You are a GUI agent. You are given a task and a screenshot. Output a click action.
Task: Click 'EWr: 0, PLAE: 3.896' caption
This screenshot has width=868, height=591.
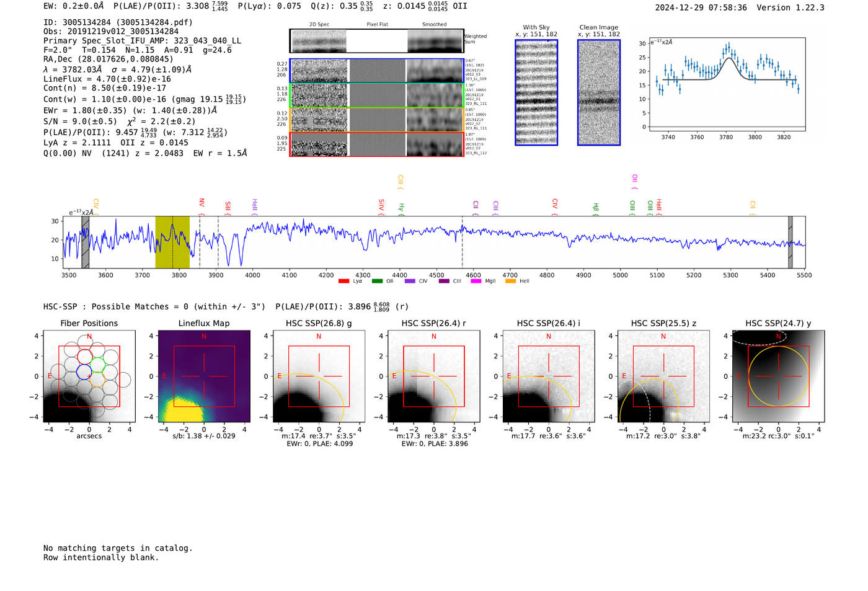pos(435,444)
